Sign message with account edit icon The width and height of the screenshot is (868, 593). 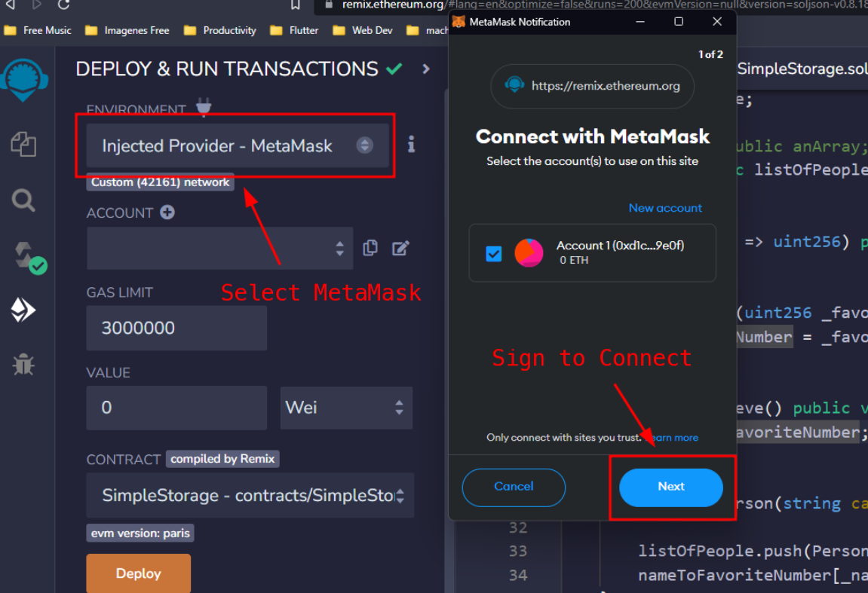tap(400, 248)
